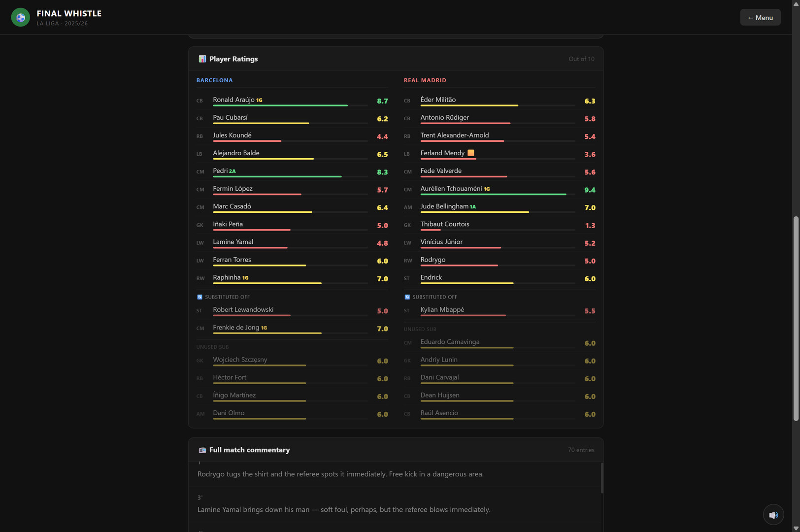The width and height of the screenshot is (800, 532).
Task: Click Ferland Mendy's yellow card icon
Action: [471, 153]
